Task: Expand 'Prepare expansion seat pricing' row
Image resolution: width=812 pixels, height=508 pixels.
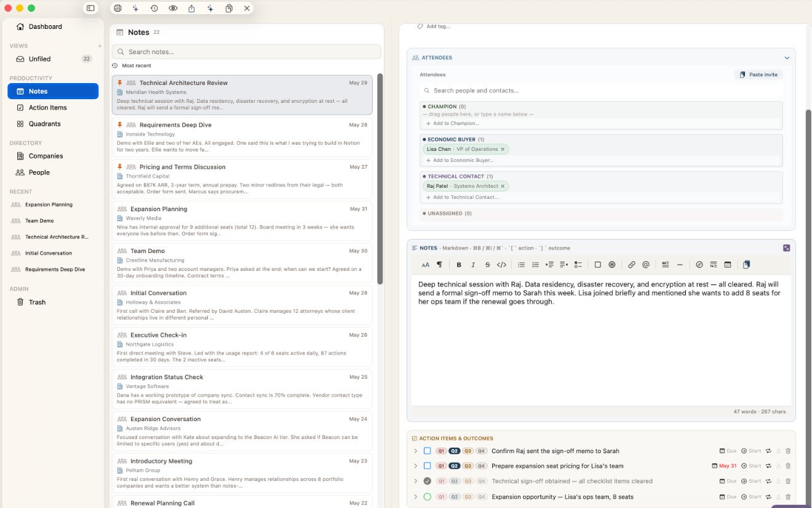Action: click(x=416, y=466)
